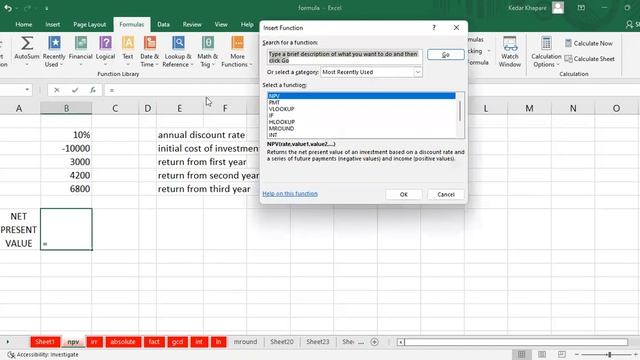Screen dimensions: 640x360
Task: Select IF in the function list
Action: pyautogui.click(x=361, y=116)
